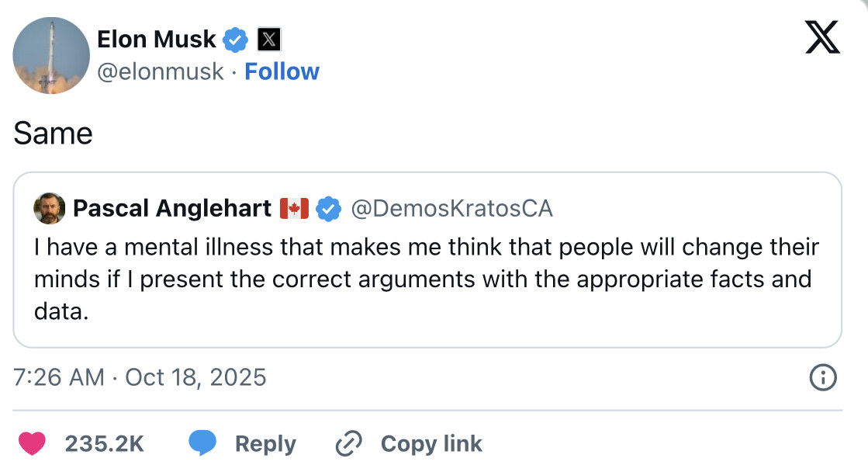Click the tweet text "Same"
This screenshot has width=868, height=465.
click(x=53, y=134)
